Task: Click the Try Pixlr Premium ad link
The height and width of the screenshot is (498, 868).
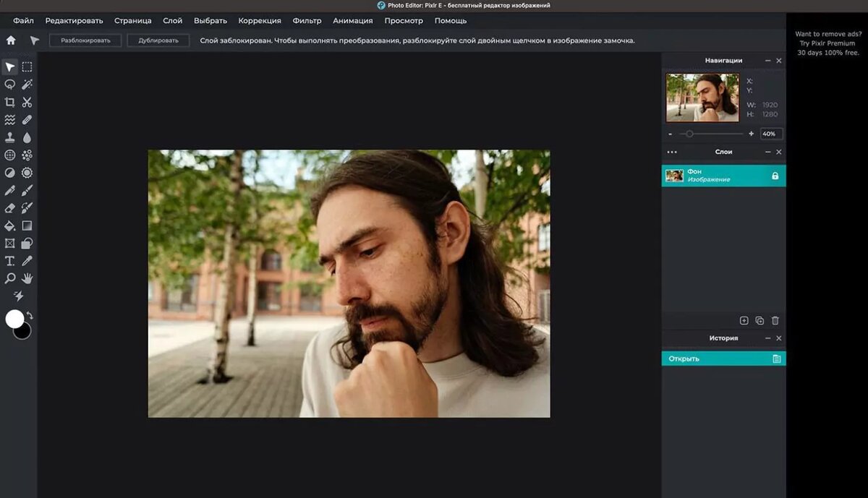Action: [826, 43]
